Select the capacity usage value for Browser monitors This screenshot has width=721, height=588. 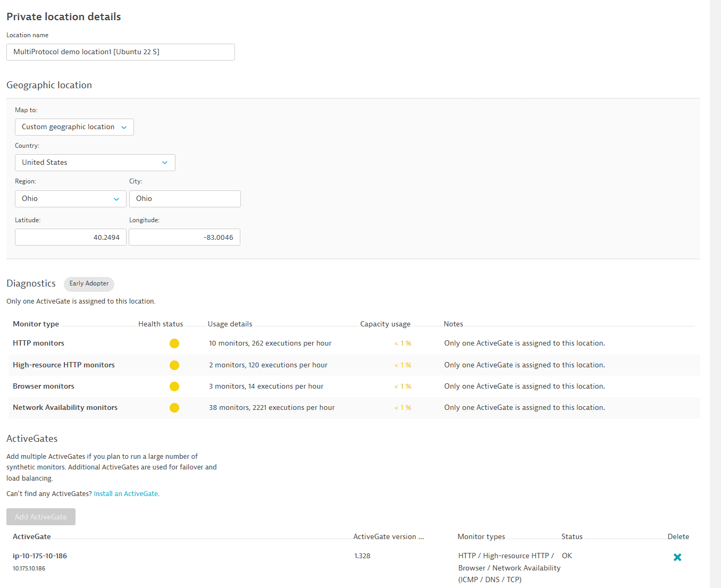tap(403, 387)
